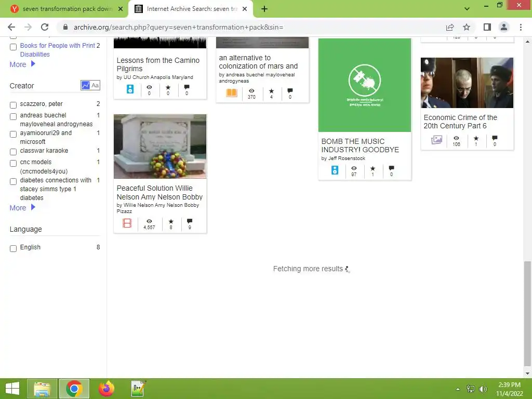The width and height of the screenshot is (532, 399).
Task: Click the audio icon on Lessons from the Camino
Action: click(130, 89)
